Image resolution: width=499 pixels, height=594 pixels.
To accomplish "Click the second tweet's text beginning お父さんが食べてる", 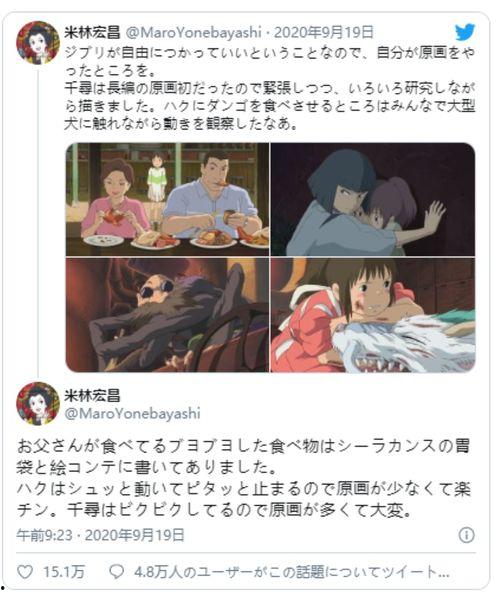I will click(x=244, y=478).
